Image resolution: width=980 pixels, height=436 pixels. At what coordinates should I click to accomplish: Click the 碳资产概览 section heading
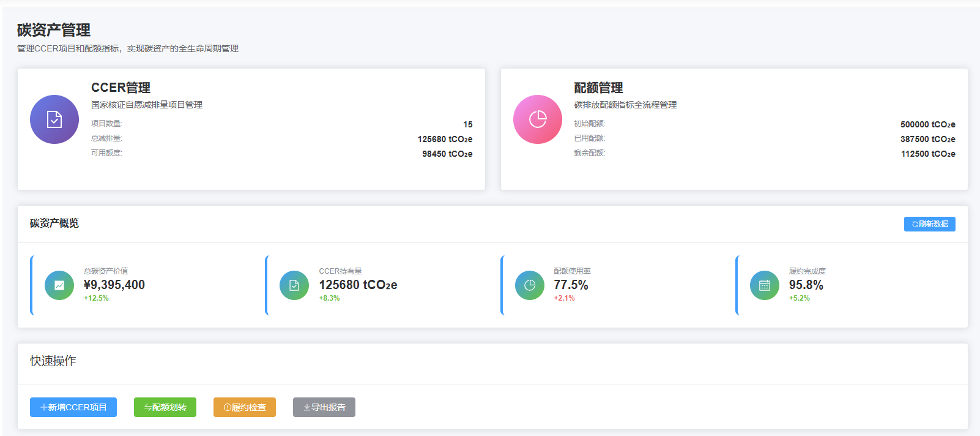[54, 224]
